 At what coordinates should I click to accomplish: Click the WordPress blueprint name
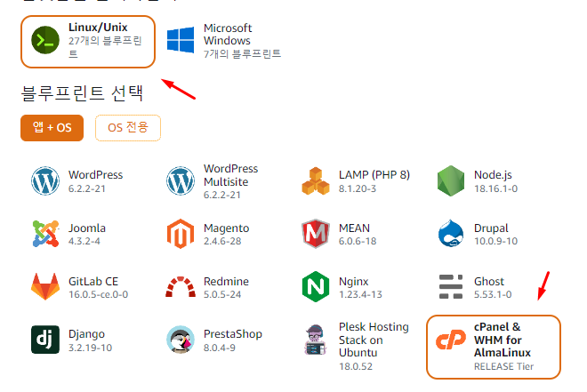pyautogui.click(x=96, y=175)
